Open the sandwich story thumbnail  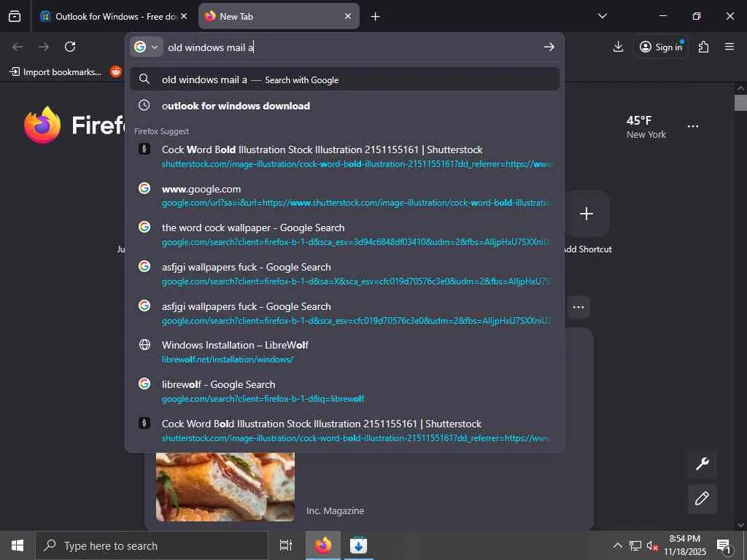click(x=225, y=486)
